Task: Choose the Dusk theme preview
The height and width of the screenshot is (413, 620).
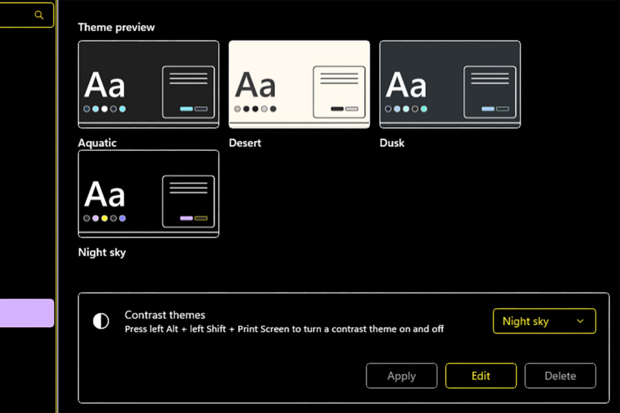Action: tap(450, 84)
